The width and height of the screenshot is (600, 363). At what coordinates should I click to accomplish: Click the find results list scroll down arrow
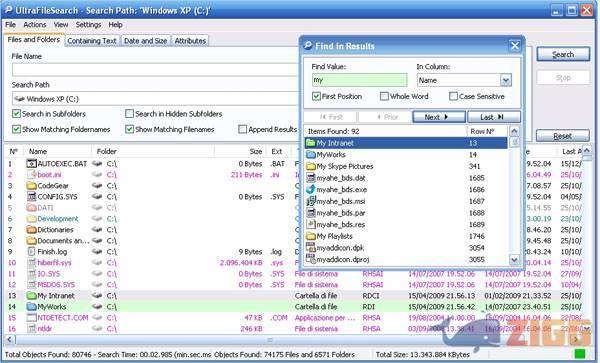point(514,260)
